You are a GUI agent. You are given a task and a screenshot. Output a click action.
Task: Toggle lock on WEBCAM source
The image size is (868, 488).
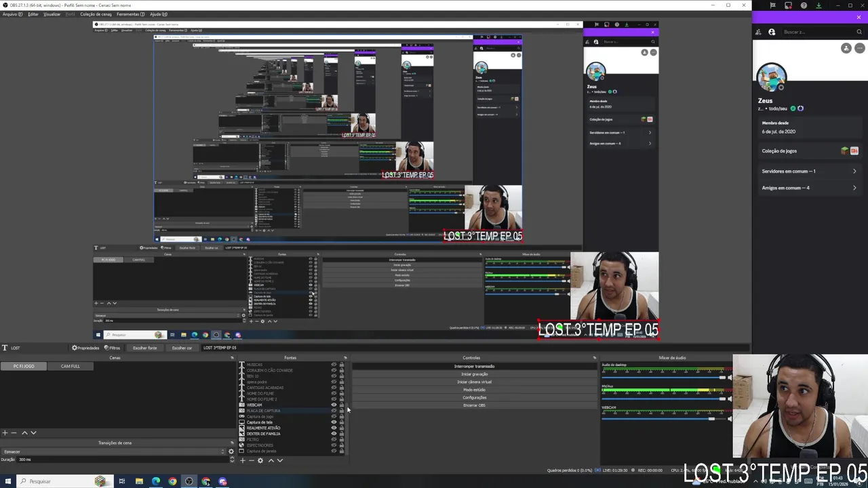[x=342, y=405]
